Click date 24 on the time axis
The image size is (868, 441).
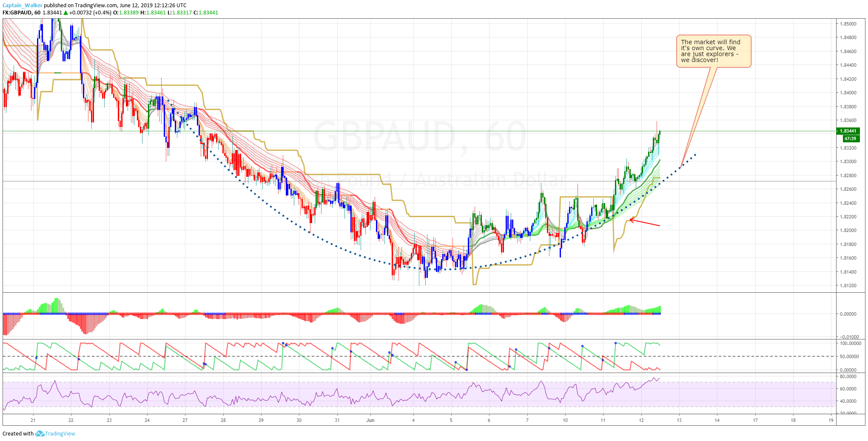point(147,420)
